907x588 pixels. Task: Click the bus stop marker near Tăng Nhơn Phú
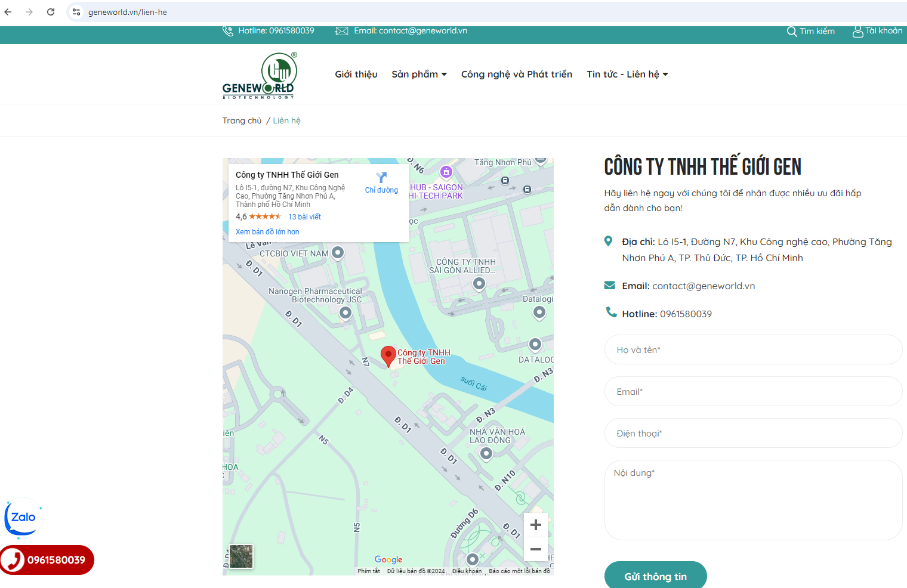click(505, 180)
